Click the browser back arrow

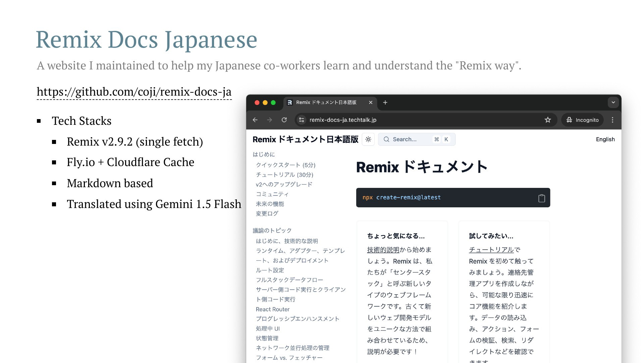click(x=255, y=120)
